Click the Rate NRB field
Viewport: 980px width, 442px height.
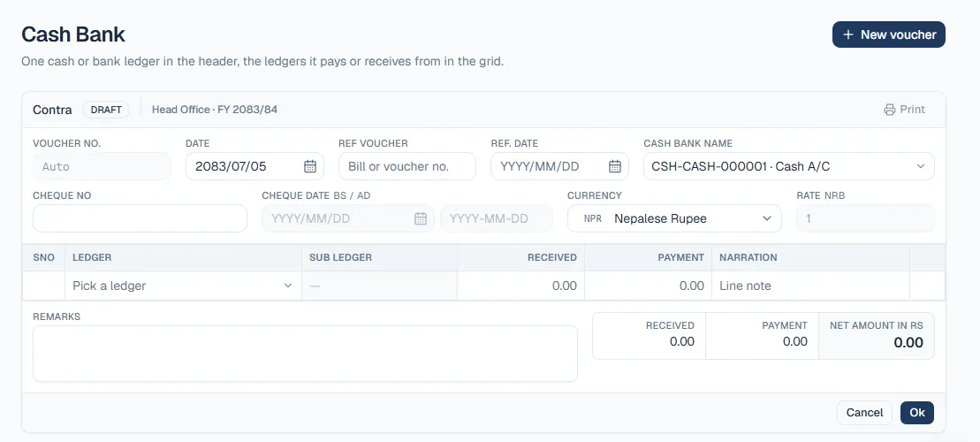(865, 218)
